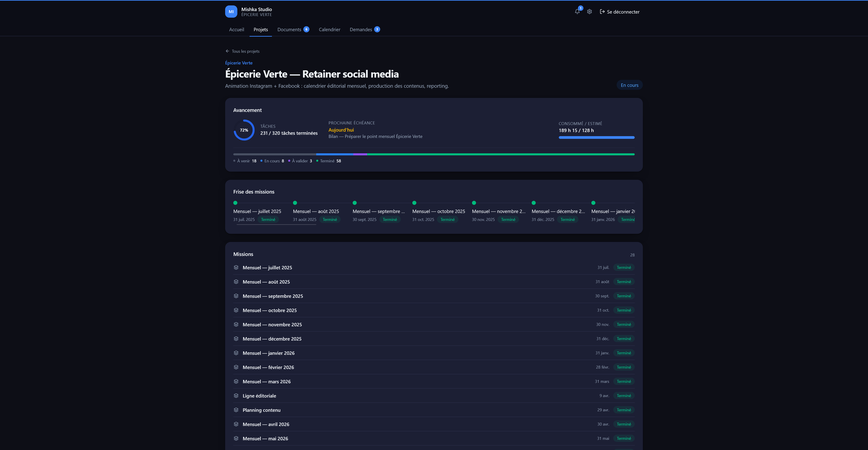Select janvier timeline dot in Frise
This screenshot has height=450, width=868.
coord(593,203)
